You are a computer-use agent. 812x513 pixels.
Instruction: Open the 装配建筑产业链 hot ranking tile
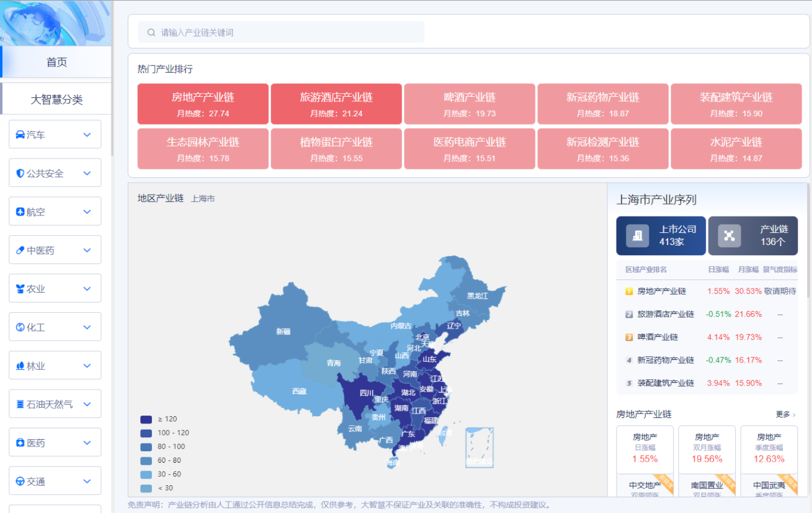click(736, 104)
